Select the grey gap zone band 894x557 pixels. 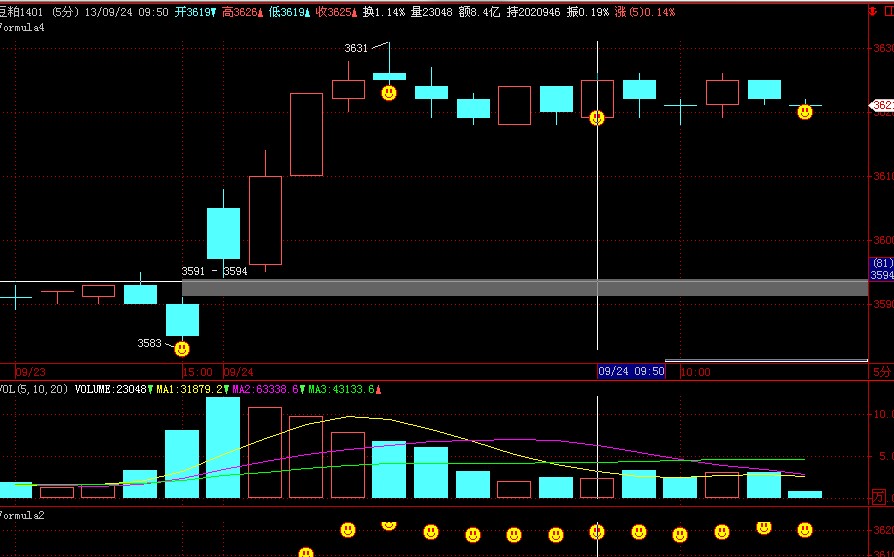click(525, 288)
